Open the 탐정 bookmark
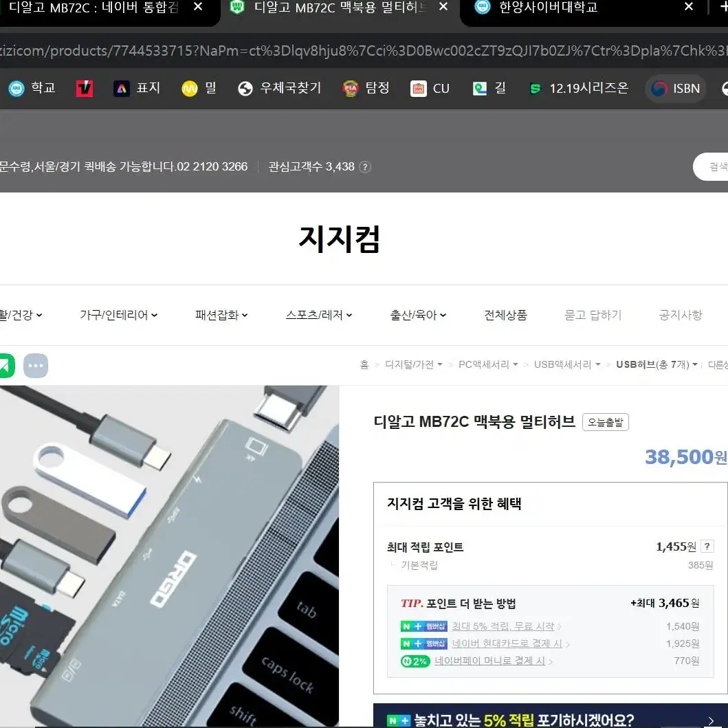728x728 pixels. pyautogui.click(x=366, y=88)
